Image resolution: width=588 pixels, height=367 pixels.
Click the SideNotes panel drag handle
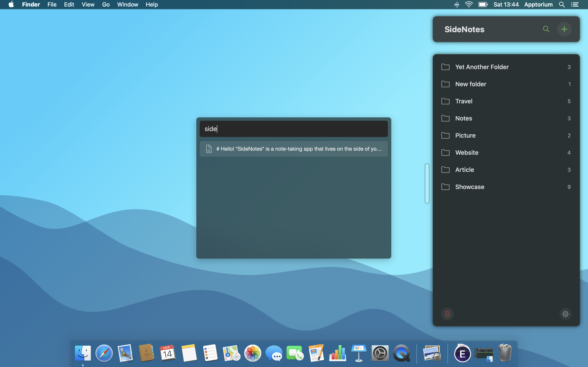pyautogui.click(x=427, y=183)
